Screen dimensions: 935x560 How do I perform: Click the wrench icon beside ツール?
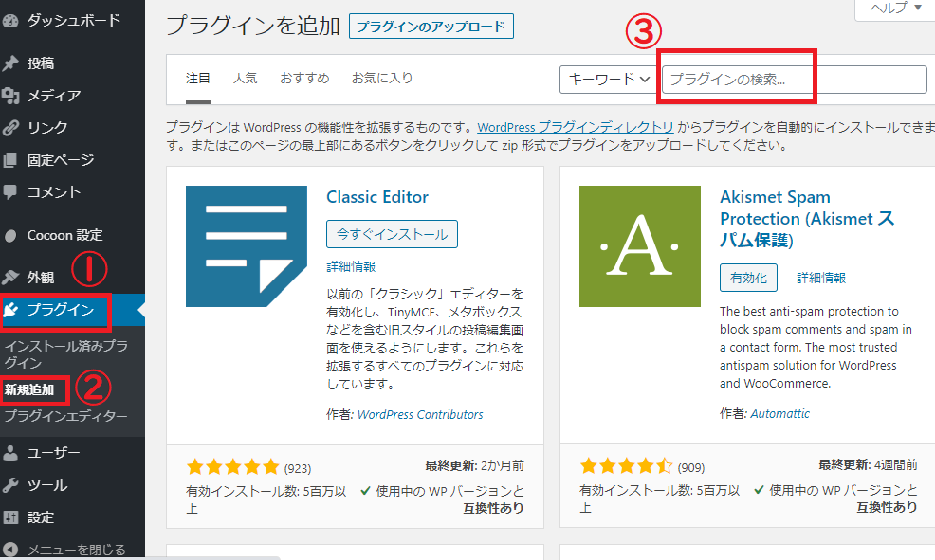[x=10, y=485]
